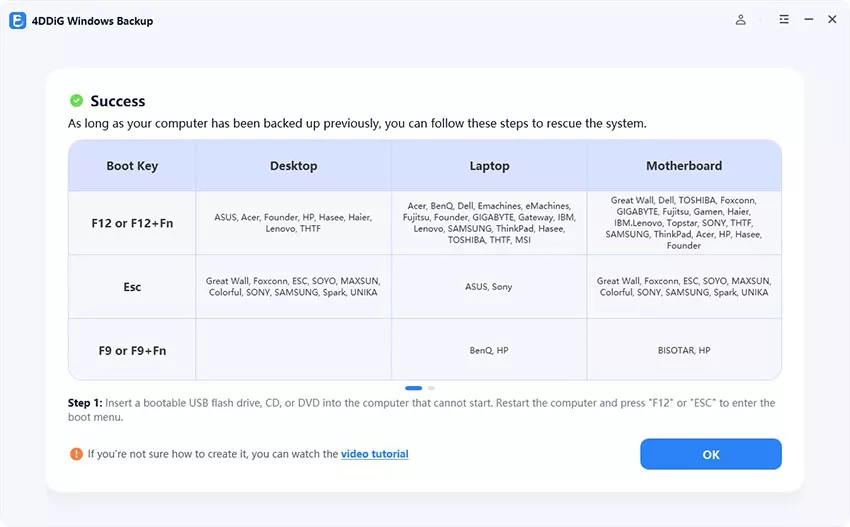Select the F12 or F12+Fn row
Image resolution: width=850 pixels, height=527 pixels.
(425, 223)
